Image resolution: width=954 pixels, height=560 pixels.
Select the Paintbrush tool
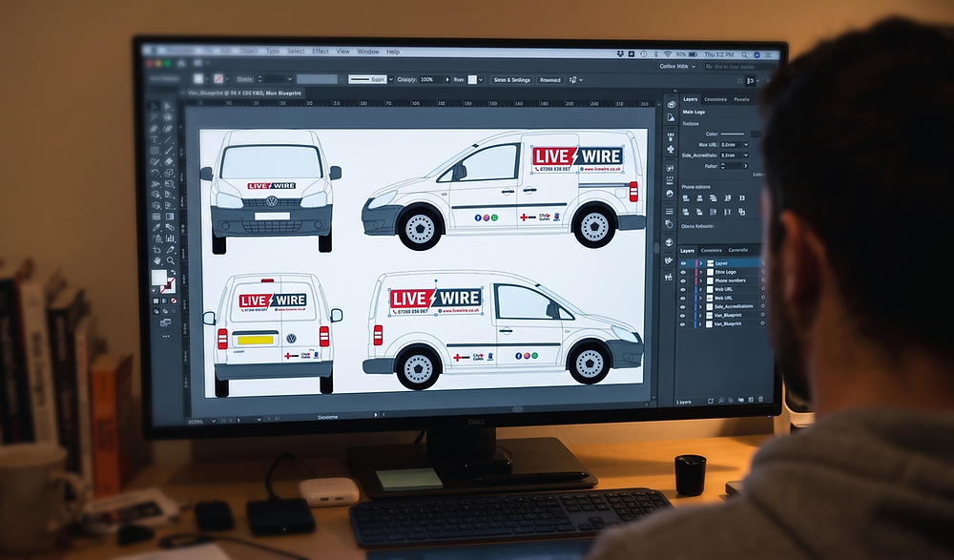[x=169, y=151]
